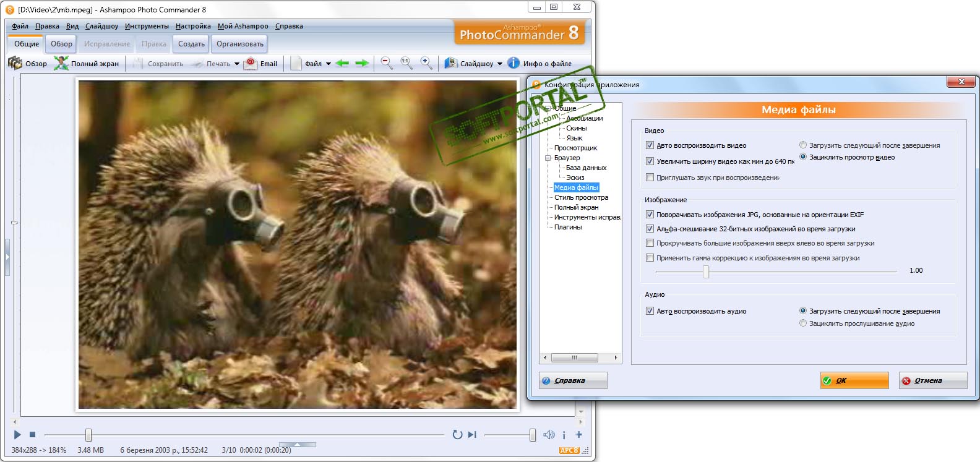Open the Инструменты menu

tap(147, 26)
